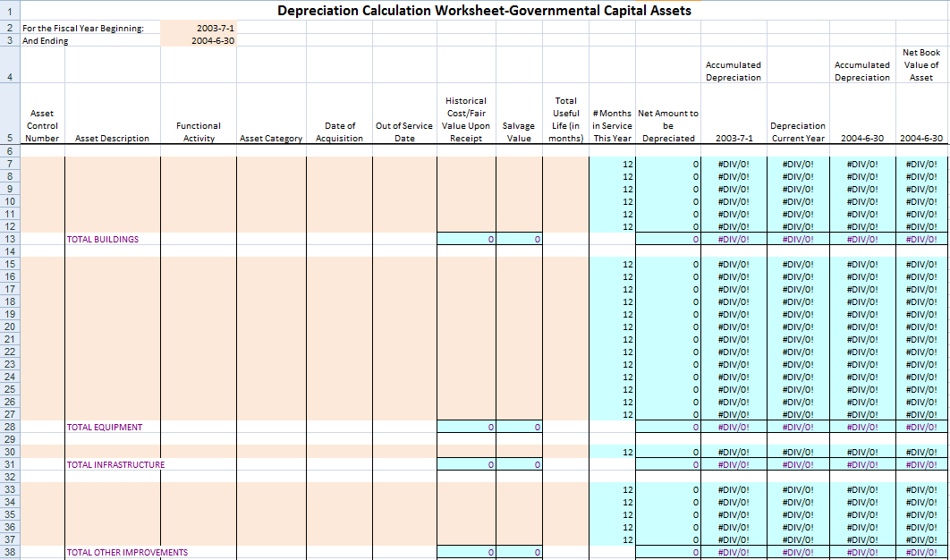Select a #DIV/0! error cell in row 7
Viewport: 950px width, 560px height.
[734, 164]
